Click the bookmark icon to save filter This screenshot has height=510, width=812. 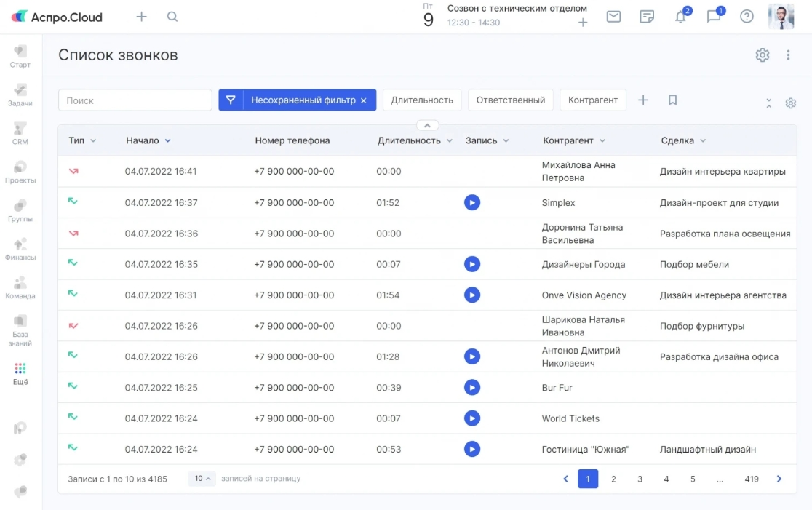(672, 100)
